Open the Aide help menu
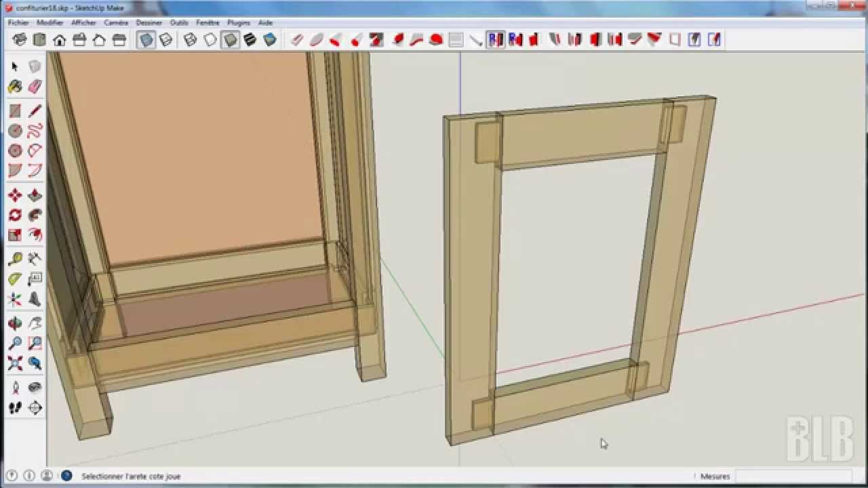This screenshot has width=868, height=488. 265,22
